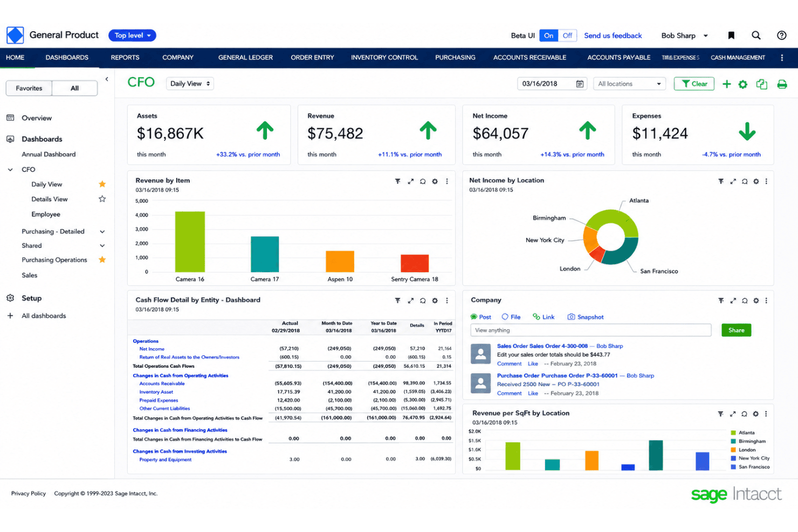Viewport: 798px width, 532px height.
Task: Switch Beta UI to On
Action: 548,36
